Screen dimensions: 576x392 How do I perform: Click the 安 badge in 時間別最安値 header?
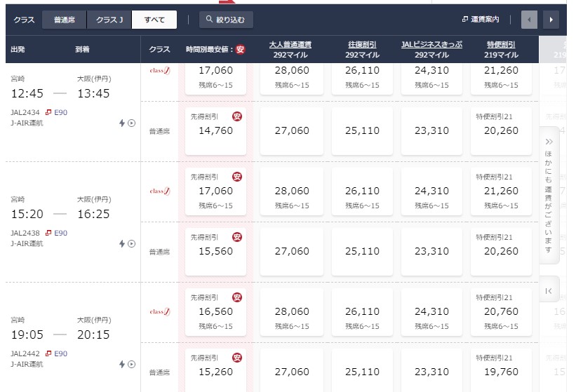click(240, 49)
